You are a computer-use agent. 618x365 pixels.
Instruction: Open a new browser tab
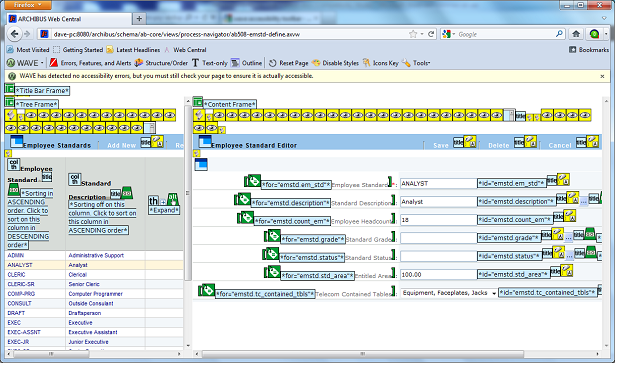(x=139, y=19)
